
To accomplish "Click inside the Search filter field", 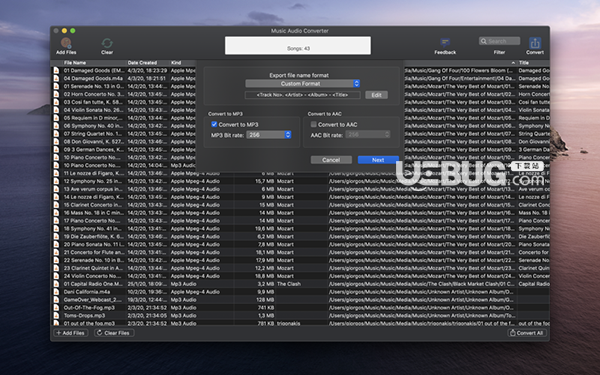I will point(499,41).
